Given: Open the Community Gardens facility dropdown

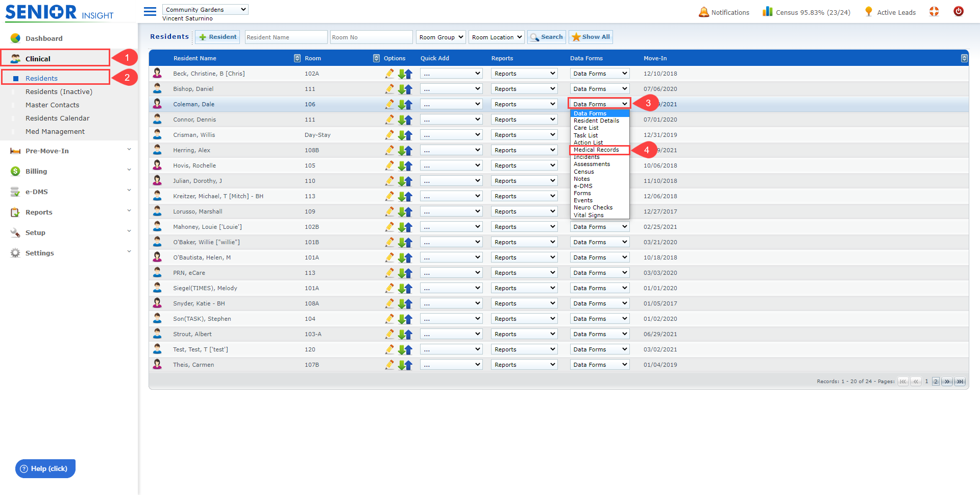Looking at the screenshot, I should pyautogui.click(x=205, y=9).
